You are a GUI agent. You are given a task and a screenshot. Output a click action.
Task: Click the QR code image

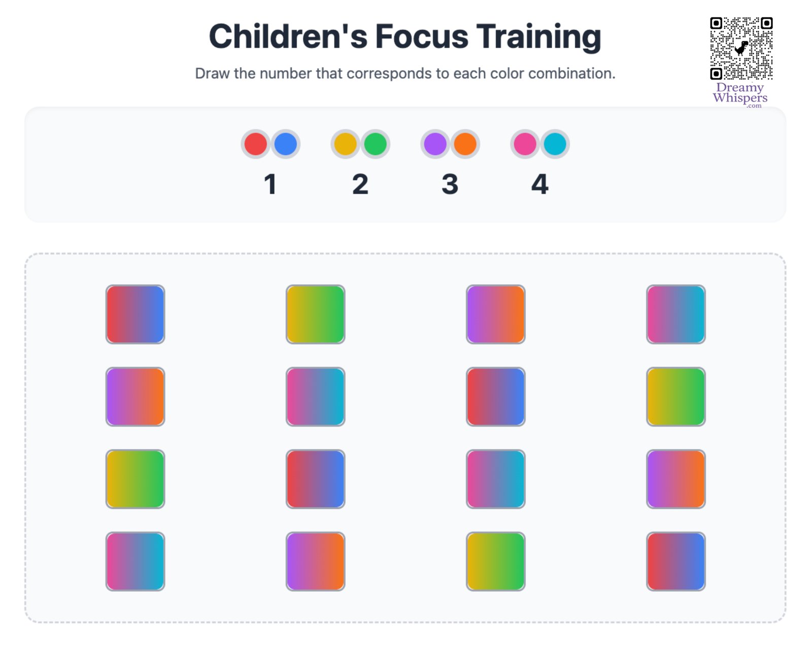click(741, 49)
